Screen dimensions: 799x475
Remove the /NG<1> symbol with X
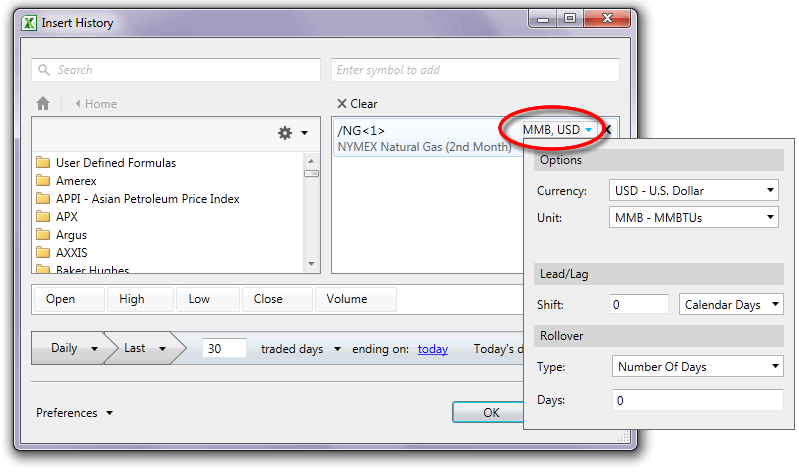(x=606, y=131)
